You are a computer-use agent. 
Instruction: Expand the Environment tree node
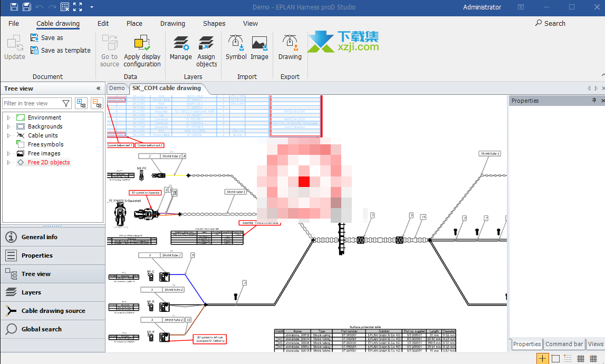click(8, 117)
